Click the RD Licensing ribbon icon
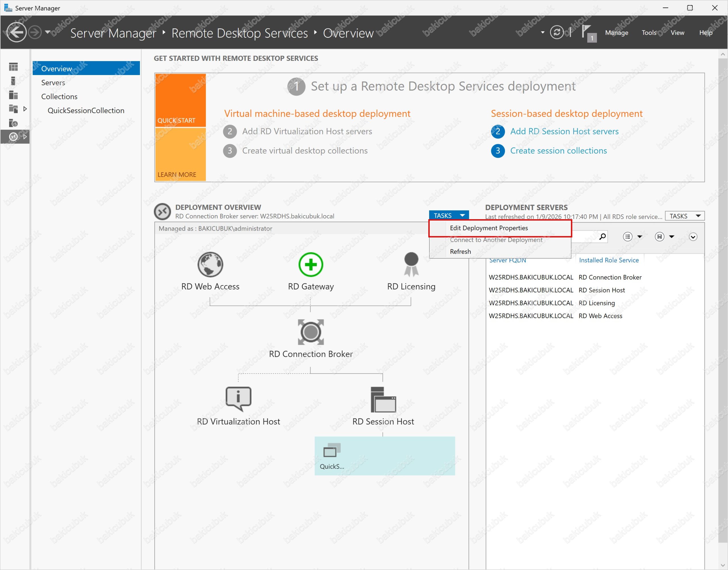728x570 pixels. pyautogui.click(x=411, y=265)
